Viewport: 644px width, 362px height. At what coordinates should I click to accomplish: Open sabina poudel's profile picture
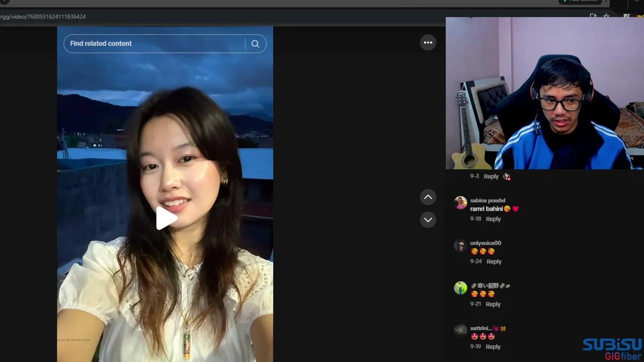click(x=460, y=203)
